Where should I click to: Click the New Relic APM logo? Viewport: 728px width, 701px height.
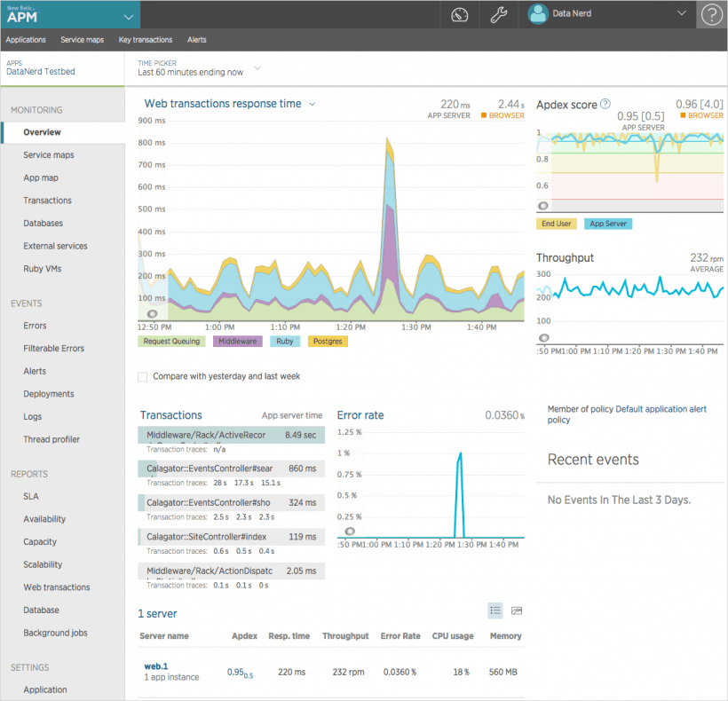click(x=22, y=14)
